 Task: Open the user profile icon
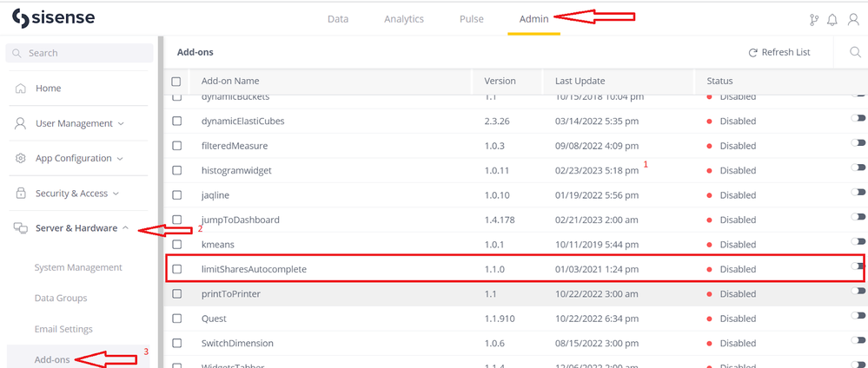pos(853,19)
